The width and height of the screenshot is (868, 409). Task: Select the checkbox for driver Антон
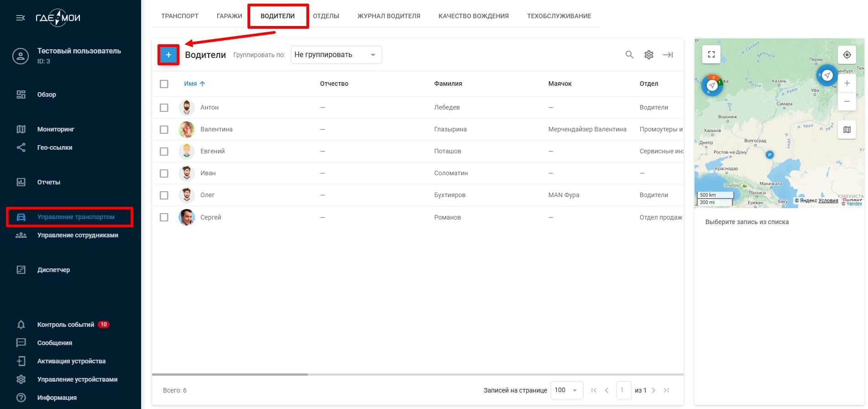tap(164, 108)
